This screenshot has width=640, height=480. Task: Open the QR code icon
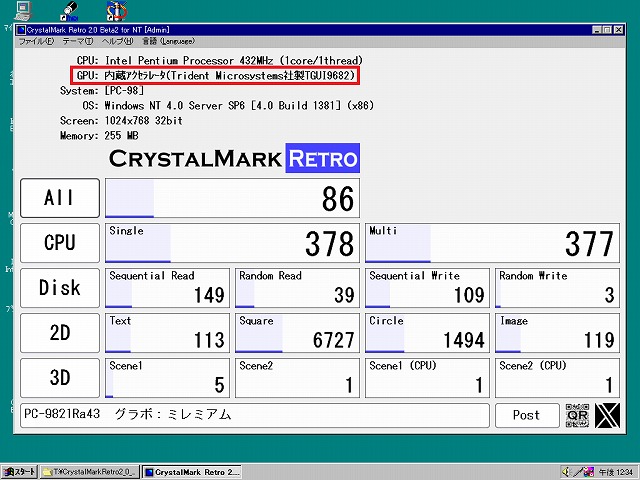tap(577, 415)
